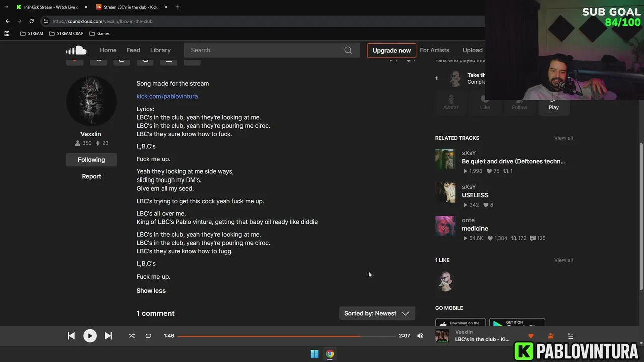Image resolution: width=644 pixels, height=362 pixels.
Task: Open the Windows Start menu
Action: (x=314, y=354)
